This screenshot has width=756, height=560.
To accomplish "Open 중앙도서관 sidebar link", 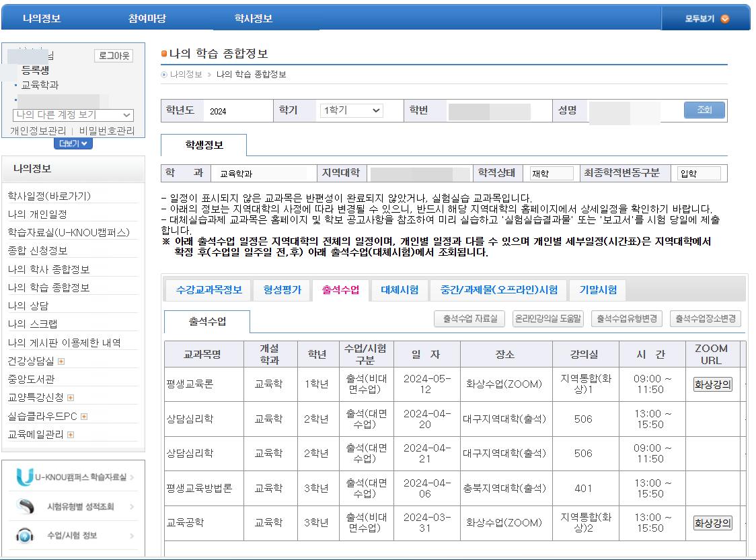I will click(31, 379).
